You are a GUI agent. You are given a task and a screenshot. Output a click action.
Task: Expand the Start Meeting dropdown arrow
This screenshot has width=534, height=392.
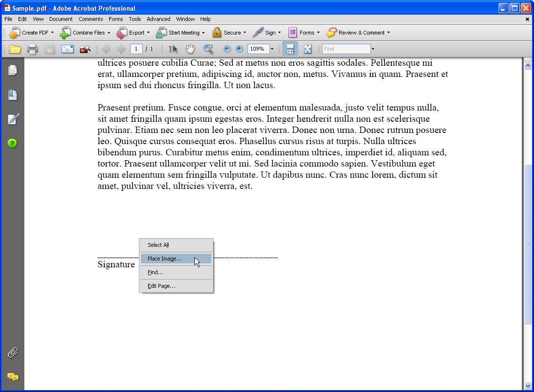tap(203, 33)
